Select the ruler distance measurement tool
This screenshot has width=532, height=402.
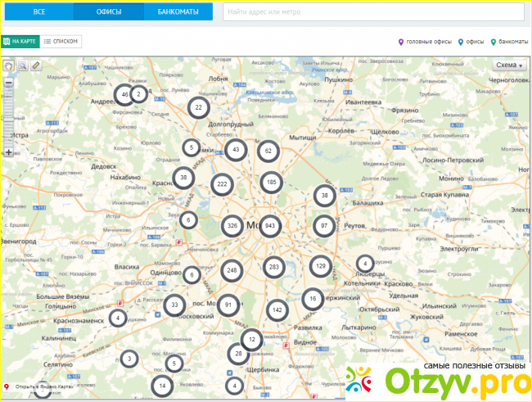coord(35,65)
